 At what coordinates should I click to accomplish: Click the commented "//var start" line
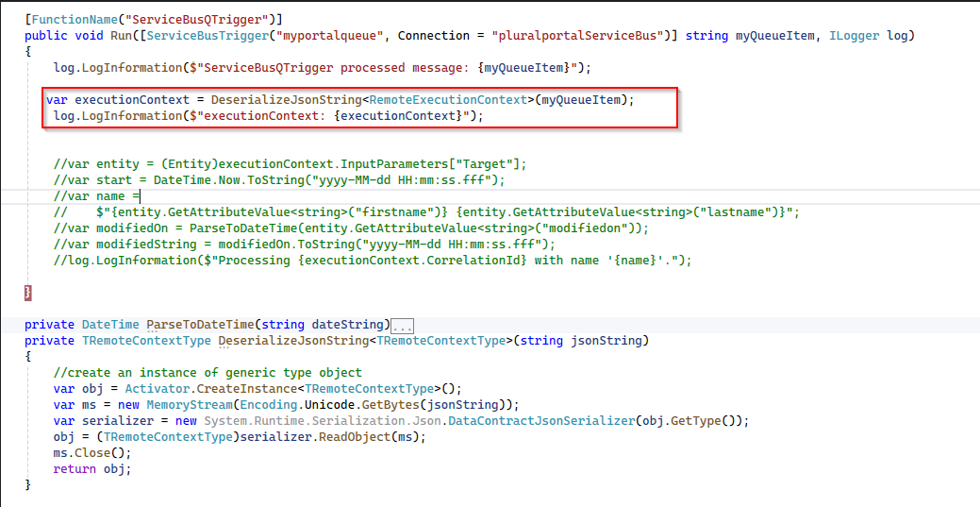(279, 181)
